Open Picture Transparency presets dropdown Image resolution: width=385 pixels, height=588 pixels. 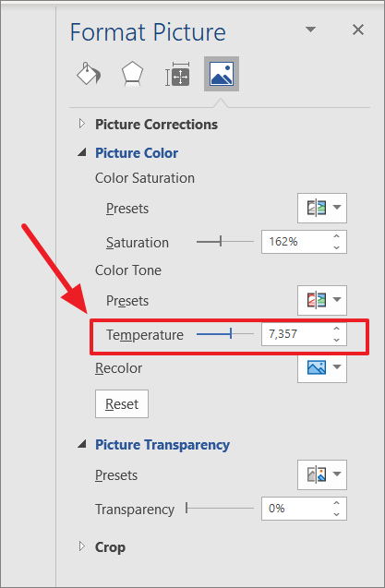322,474
